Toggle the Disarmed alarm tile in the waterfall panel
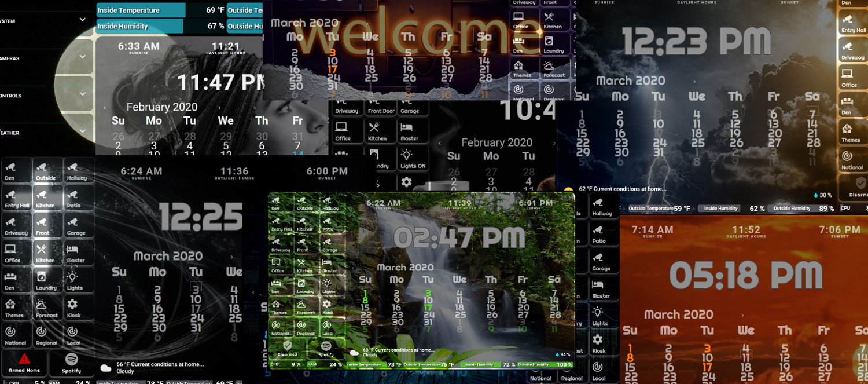Viewport: 868px width, 384px height. pyautogui.click(x=288, y=348)
